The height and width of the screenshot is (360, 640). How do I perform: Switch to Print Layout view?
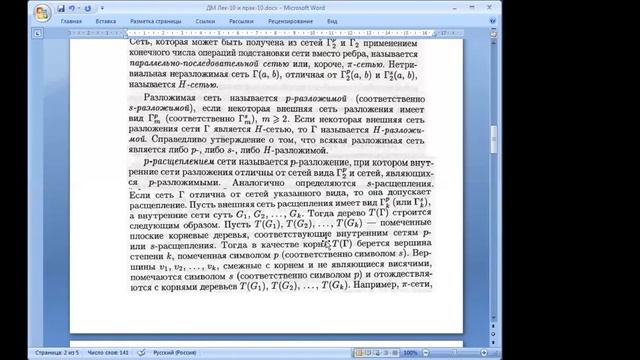click(x=359, y=353)
